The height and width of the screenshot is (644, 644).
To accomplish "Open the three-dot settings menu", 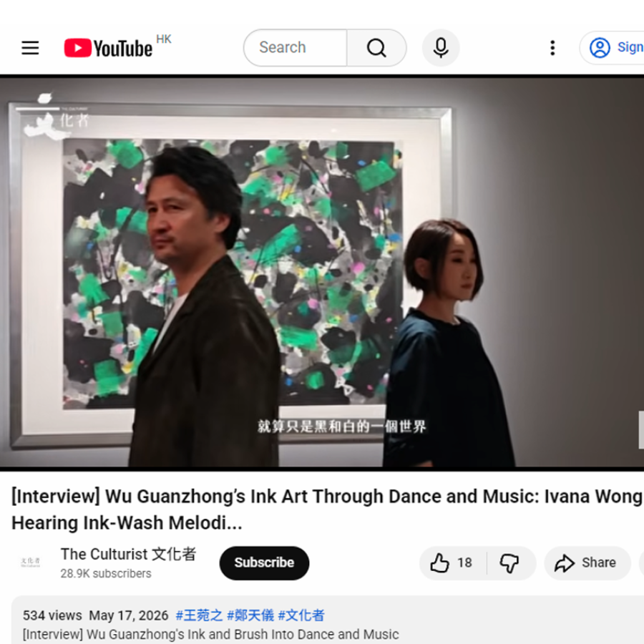I will (x=552, y=48).
